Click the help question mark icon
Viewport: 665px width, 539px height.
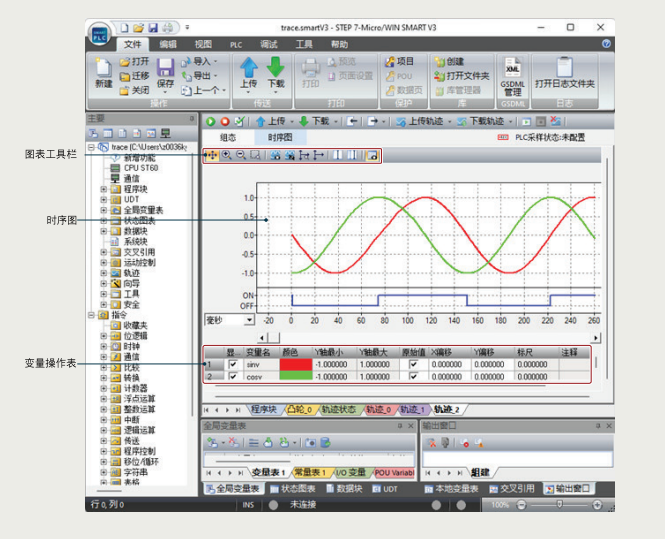tap(606, 44)
